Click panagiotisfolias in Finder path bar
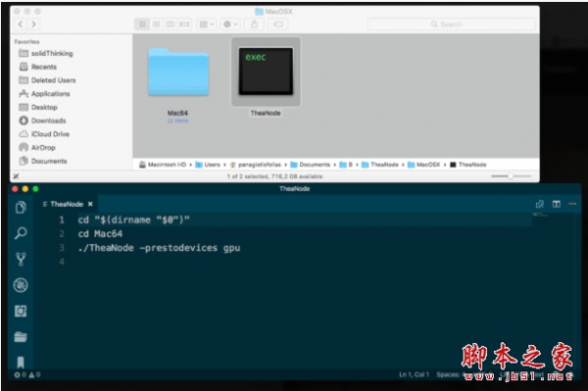This screenshot has height=391, width=588. [x=256, y=165]
